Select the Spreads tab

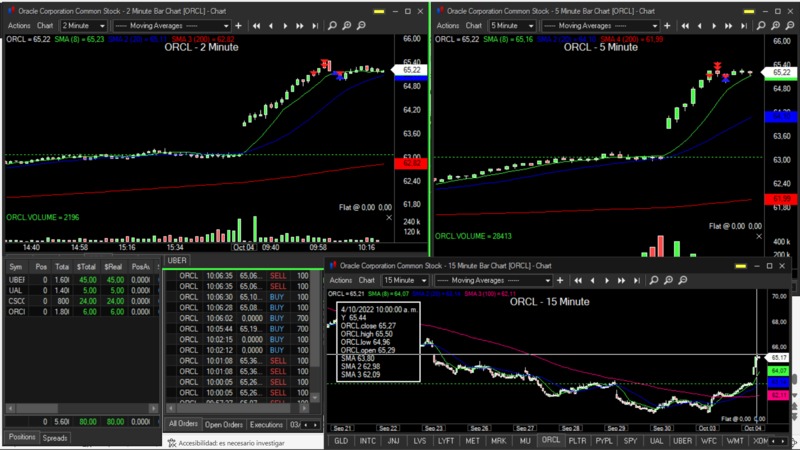55,438
